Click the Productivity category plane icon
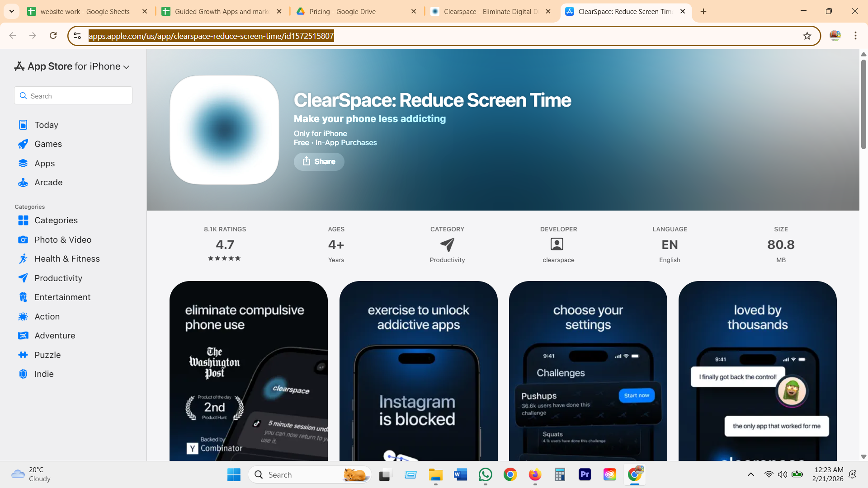The height and width of the screenshot is (488, 868). coord(447,244)
